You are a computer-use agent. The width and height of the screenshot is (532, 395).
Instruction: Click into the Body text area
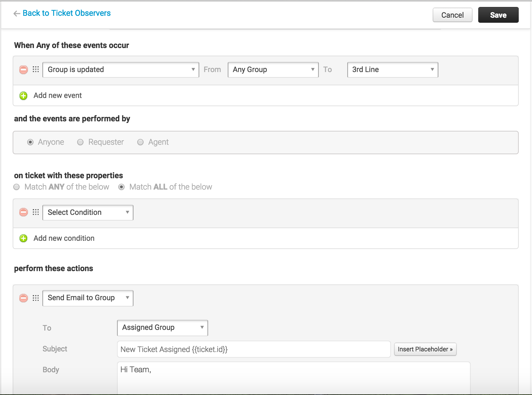[294, 378]
